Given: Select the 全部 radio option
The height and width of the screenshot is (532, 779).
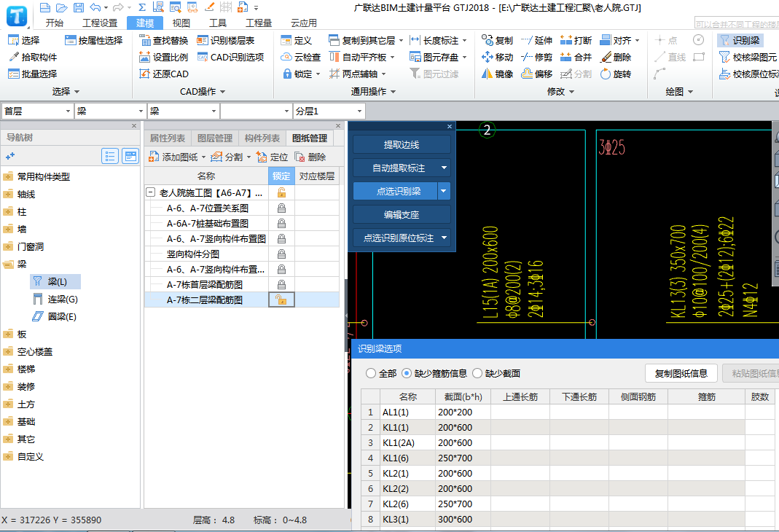Looking at the screenshot, I should pos(371,373).
